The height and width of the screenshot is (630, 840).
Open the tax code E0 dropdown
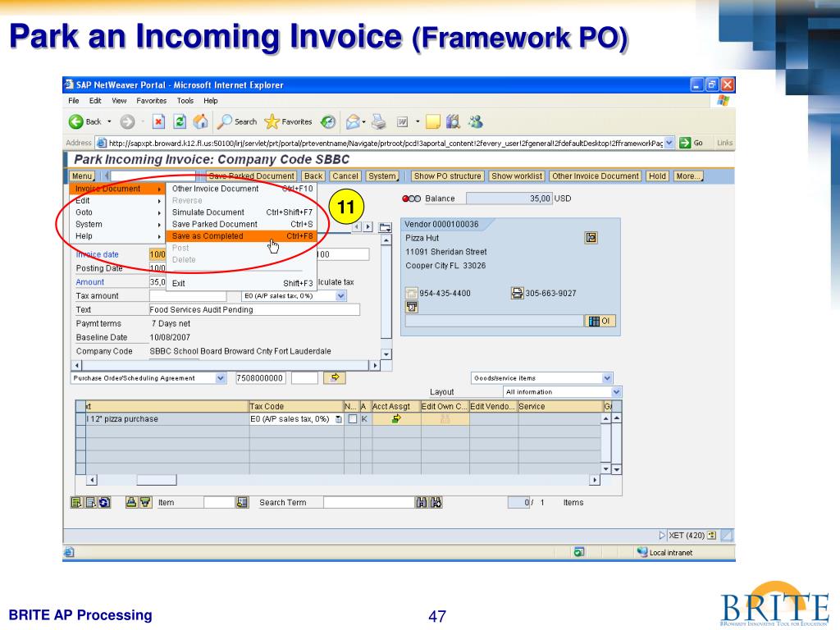[x=340, y=295]
